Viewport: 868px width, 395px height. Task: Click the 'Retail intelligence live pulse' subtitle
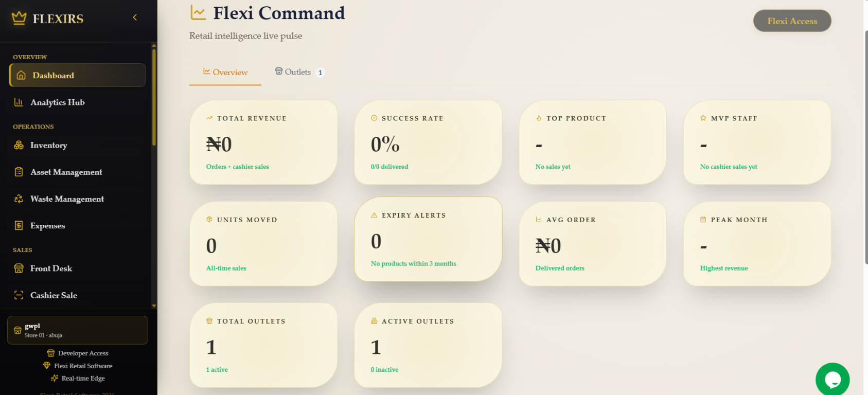[x=246, y=35]
